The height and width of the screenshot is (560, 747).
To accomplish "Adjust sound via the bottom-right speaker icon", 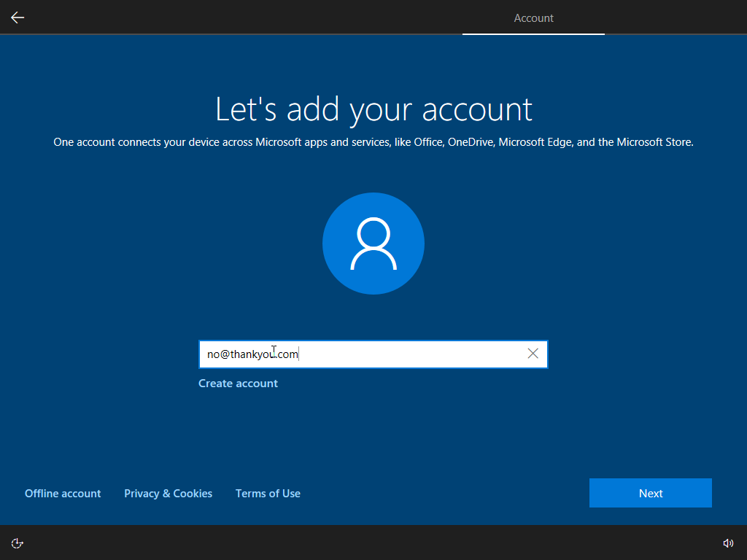I will pyautogui.click(x=728, y=542).
